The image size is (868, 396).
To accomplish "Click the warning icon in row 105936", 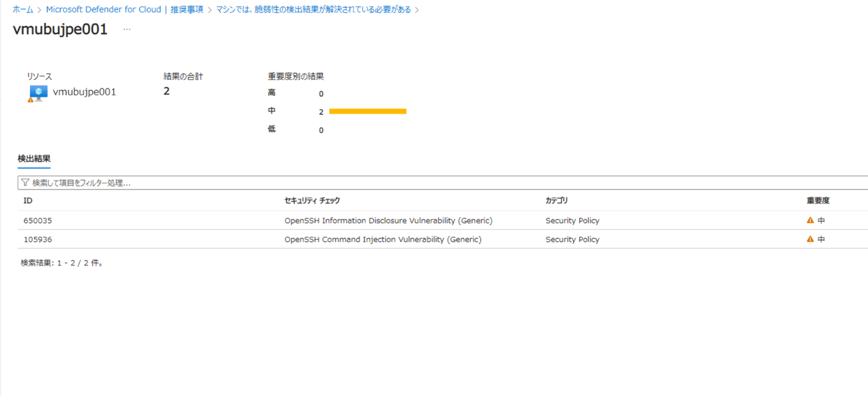I will [810, 239].
